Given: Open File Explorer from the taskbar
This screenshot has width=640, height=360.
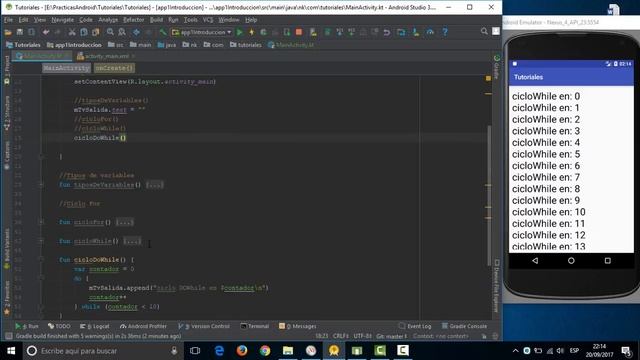Looking at the screenshot, I should pos(288,351).
